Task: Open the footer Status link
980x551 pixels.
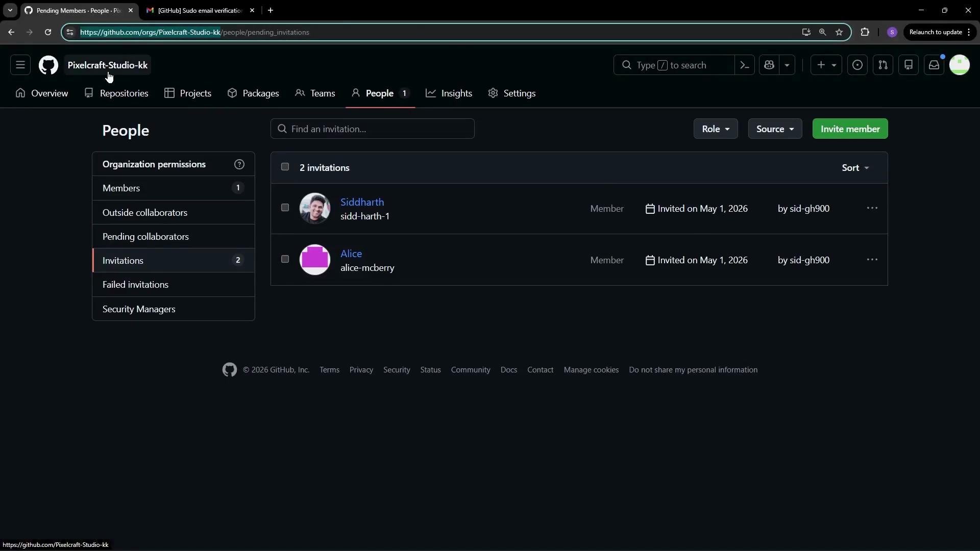Action: pos(431,370)
